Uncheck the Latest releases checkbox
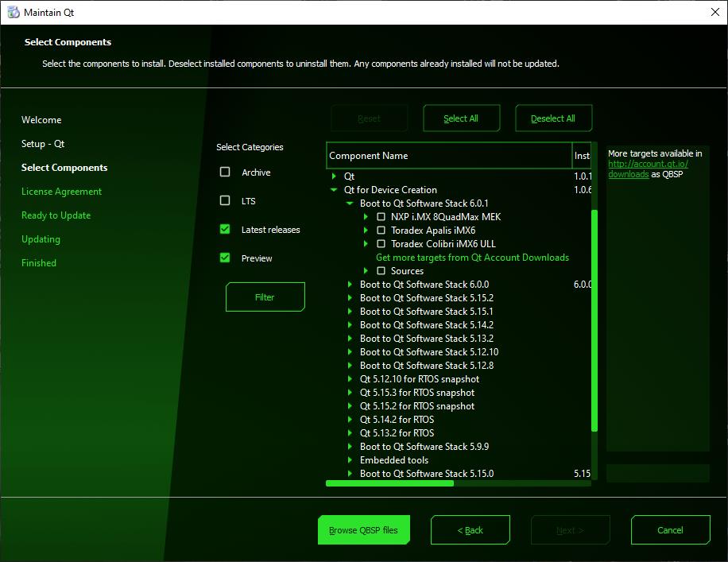728x562 pixels. [225, 230]
